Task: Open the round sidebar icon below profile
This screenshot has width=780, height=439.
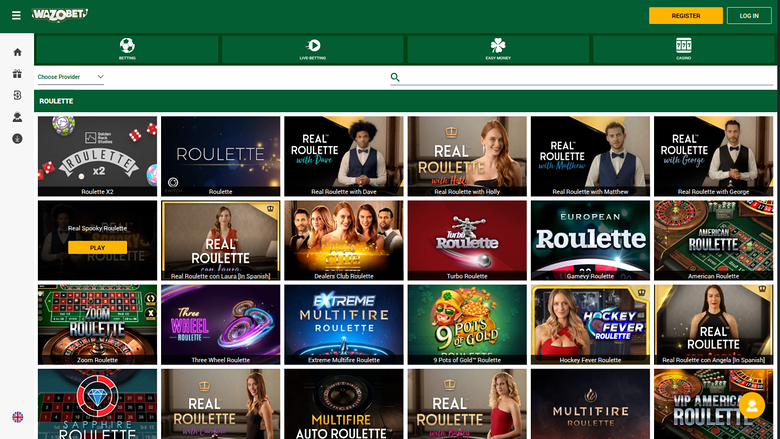Action: (x=17, y=139)
